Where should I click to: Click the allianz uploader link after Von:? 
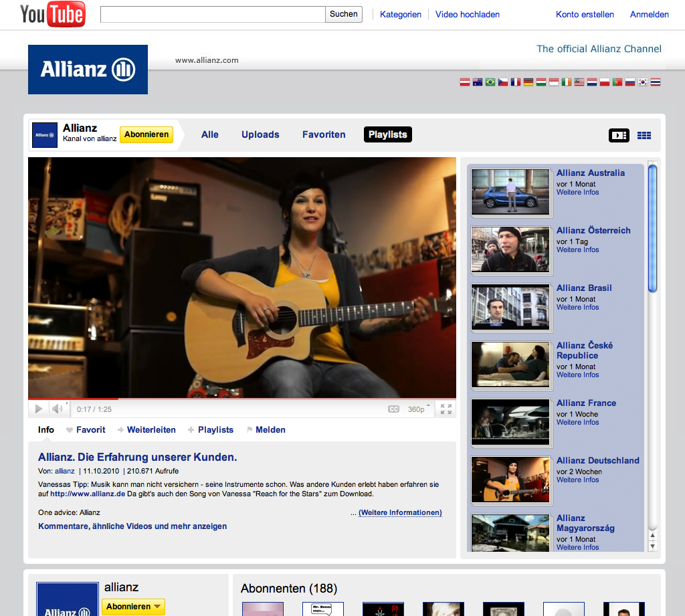tap(65, 471)
